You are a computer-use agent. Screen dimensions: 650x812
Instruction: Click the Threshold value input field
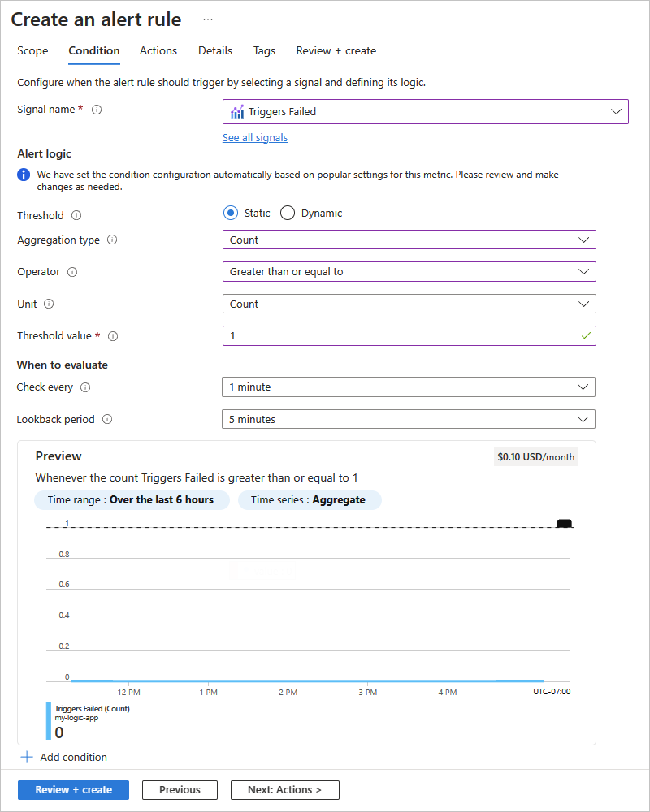coord(401,335)
